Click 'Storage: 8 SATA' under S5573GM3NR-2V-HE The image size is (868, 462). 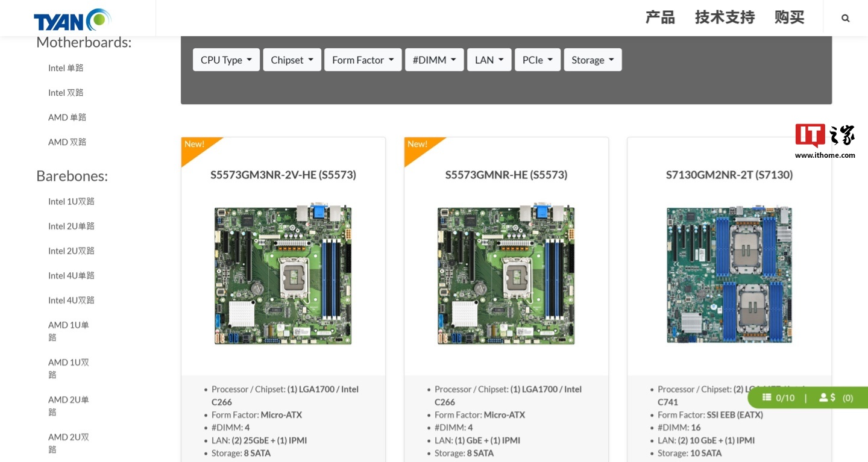pyautogui.click(x=241, y=453)
